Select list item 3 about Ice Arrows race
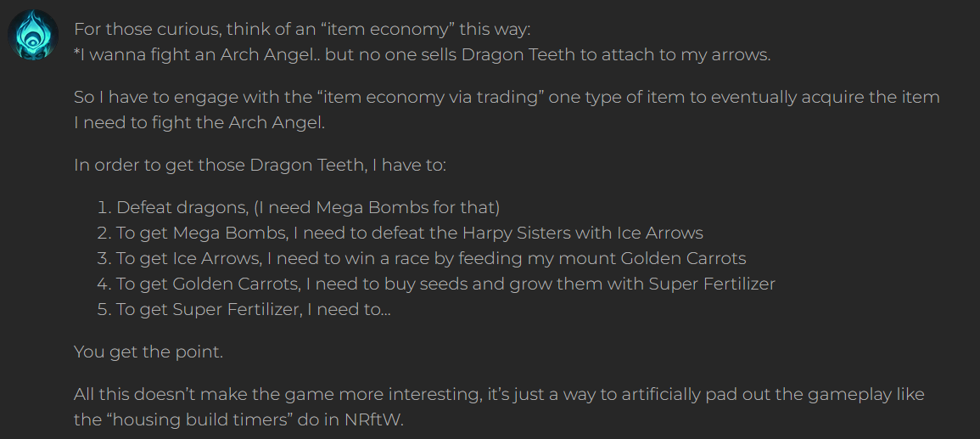This screenshot has height=439, width=980. pos(422,258)
